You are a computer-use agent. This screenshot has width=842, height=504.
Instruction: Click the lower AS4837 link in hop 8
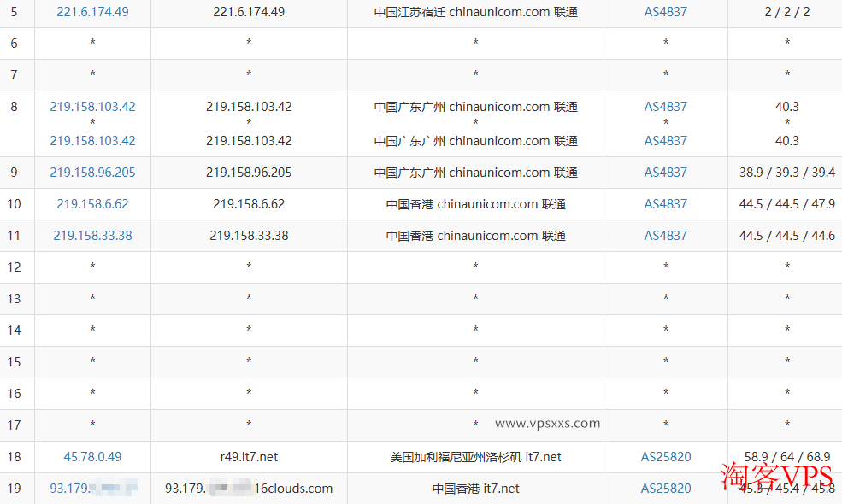(x=665, y=140)
